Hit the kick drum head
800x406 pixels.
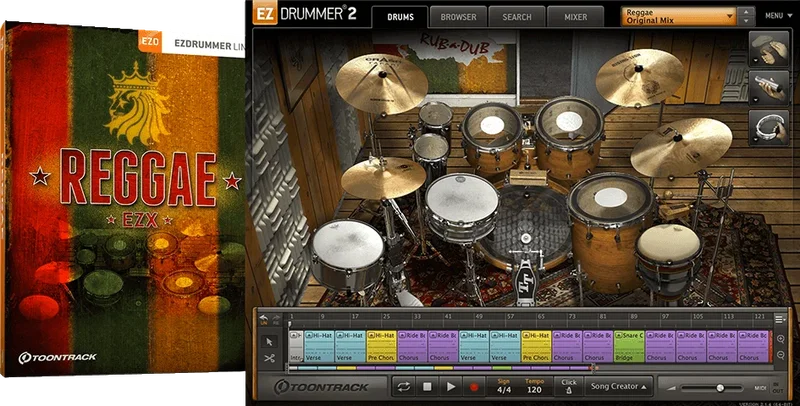click(526, 222)
